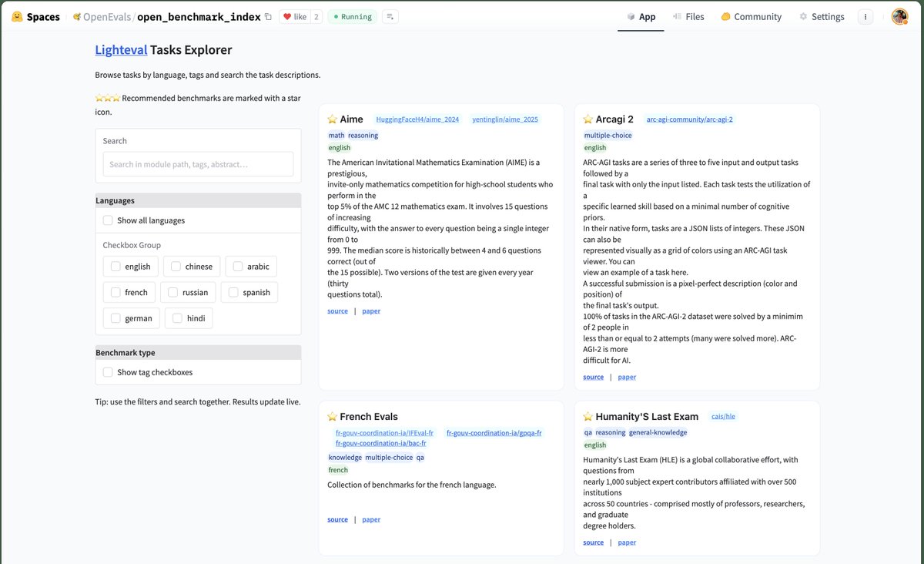924x564 pixels.
Task: Open the Settings tab
Action: coord(822,16)
